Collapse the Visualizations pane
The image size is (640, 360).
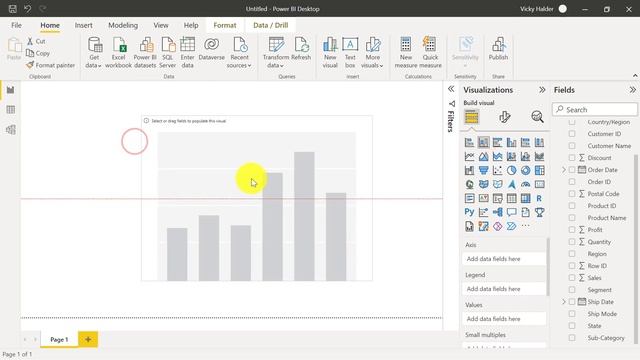click(542, 90)
